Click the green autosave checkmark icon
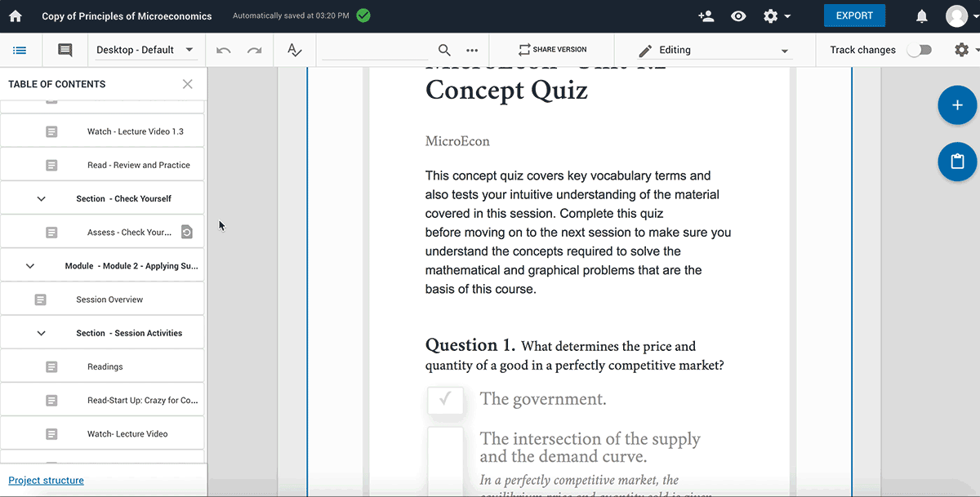980x497 pixels. click(x=363, y=16)
